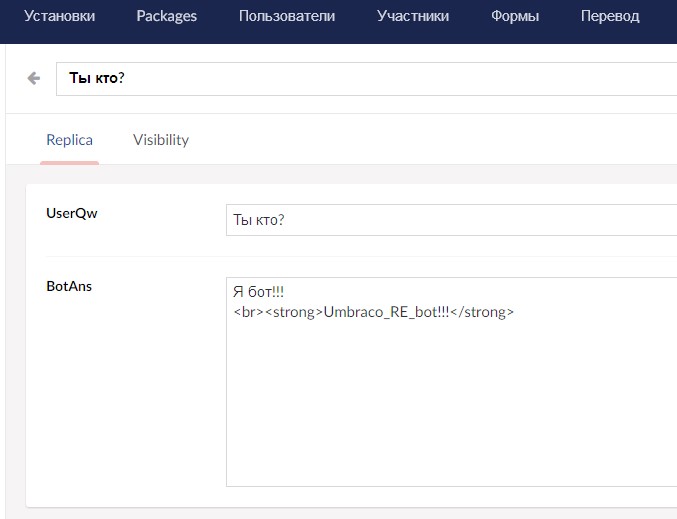
Task: Click the BotAns property label
Action: 69,286
